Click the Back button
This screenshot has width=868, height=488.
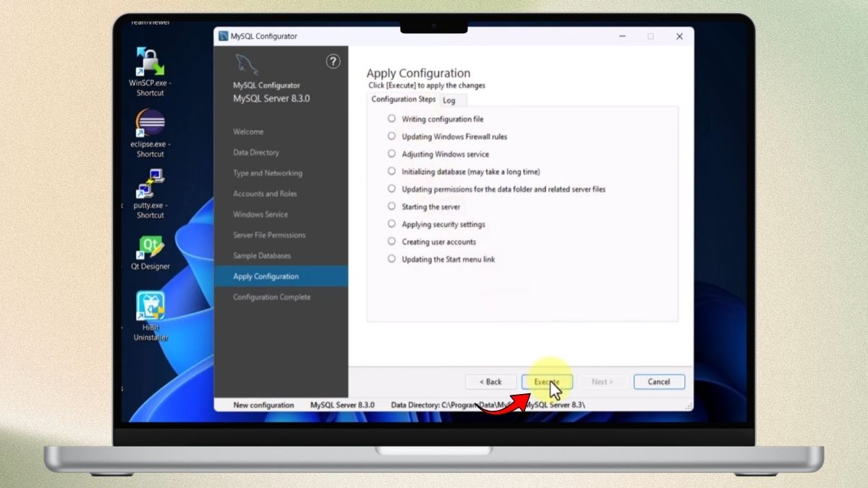pos(490,382)
